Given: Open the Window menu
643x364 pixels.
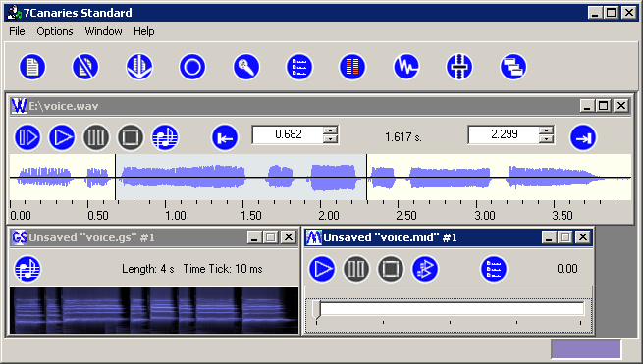Looking at the screenshot, I should (103, 31).
